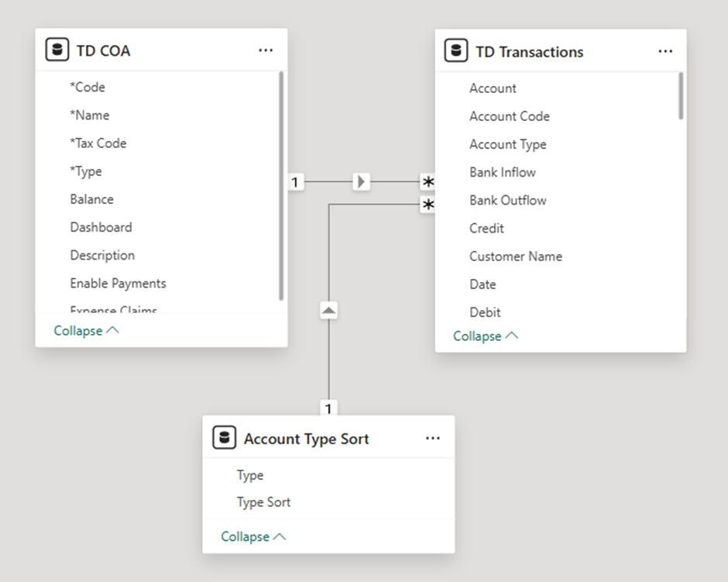Click the filter-direction arrow on the top relationship
This screenshot has width=728, height=582.
point(362,181)
